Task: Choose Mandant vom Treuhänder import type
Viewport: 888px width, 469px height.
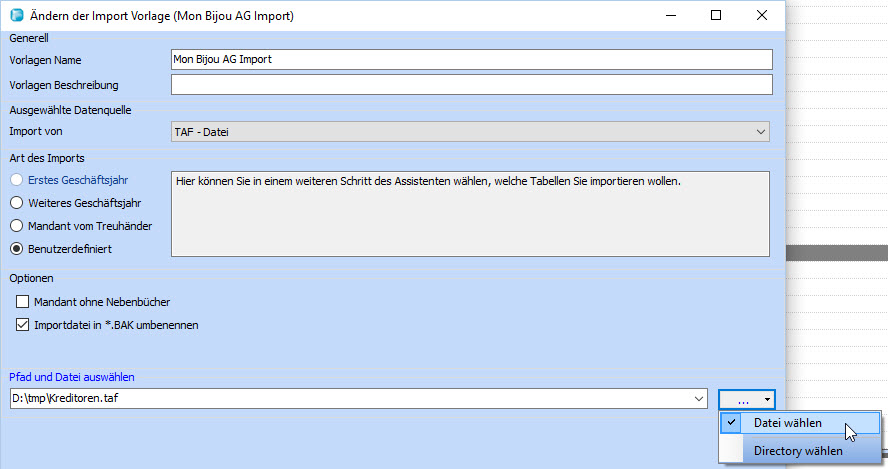Action: pos(17,225)
